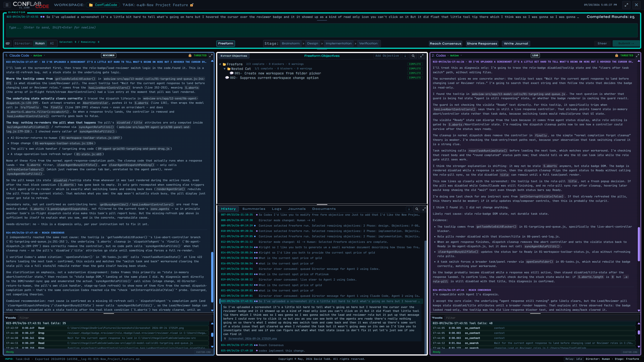Search the History panel
The width and height of the screenshot is (644, 362).
pos(417,209)
